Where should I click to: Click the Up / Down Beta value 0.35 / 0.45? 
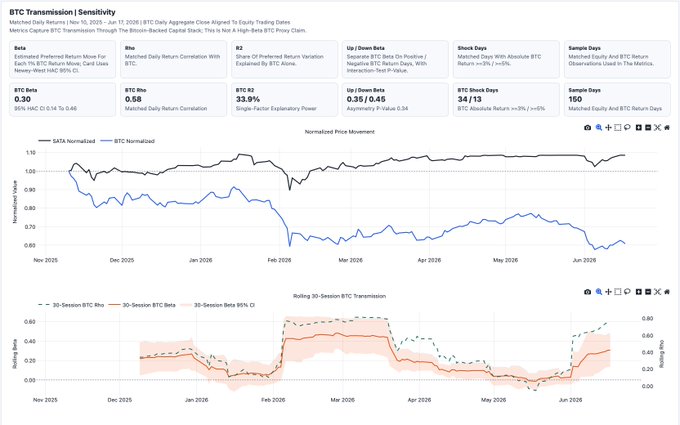(x=366, y=99)
